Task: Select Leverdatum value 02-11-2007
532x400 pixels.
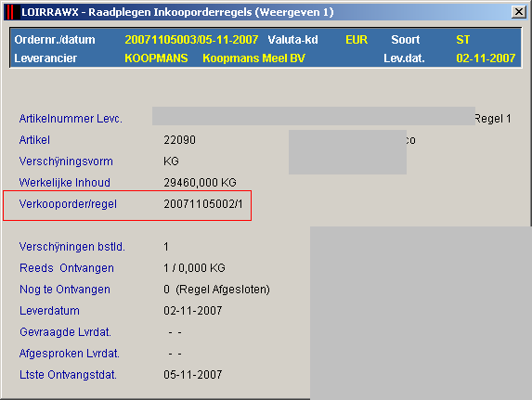Action: 193,311
